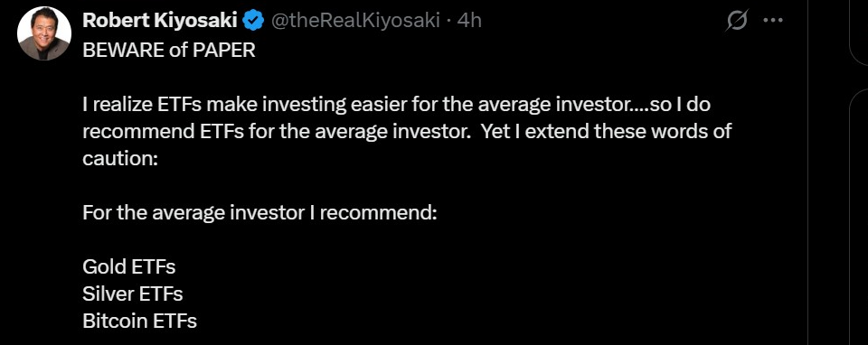Select the "Gold ETFs" line

(x=129, y=267)
